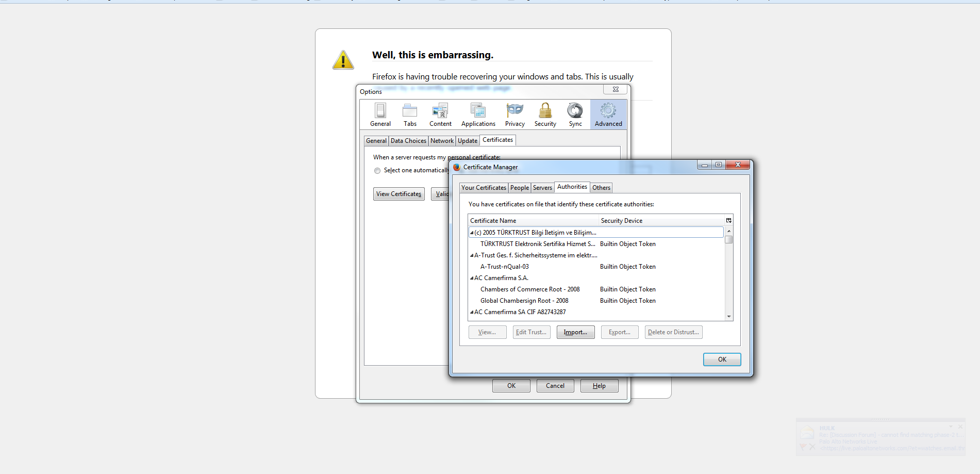Viewport: 980px width, 474px height.
Task: Minimize the Certificate Manager window
Action: coord(704,165)
